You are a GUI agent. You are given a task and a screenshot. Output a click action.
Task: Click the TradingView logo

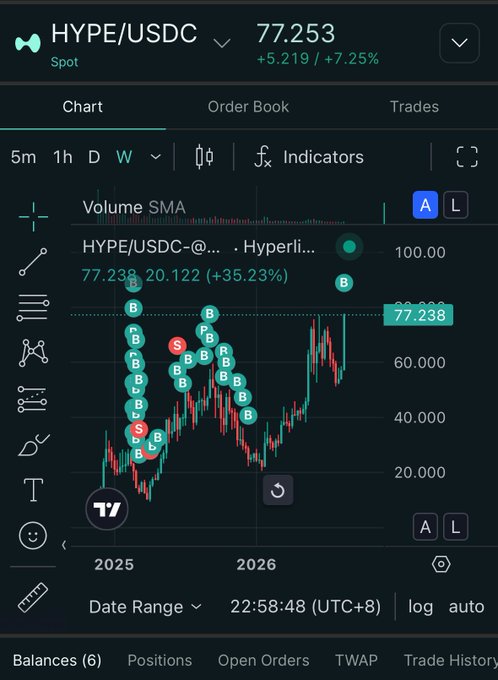point(107,509)
